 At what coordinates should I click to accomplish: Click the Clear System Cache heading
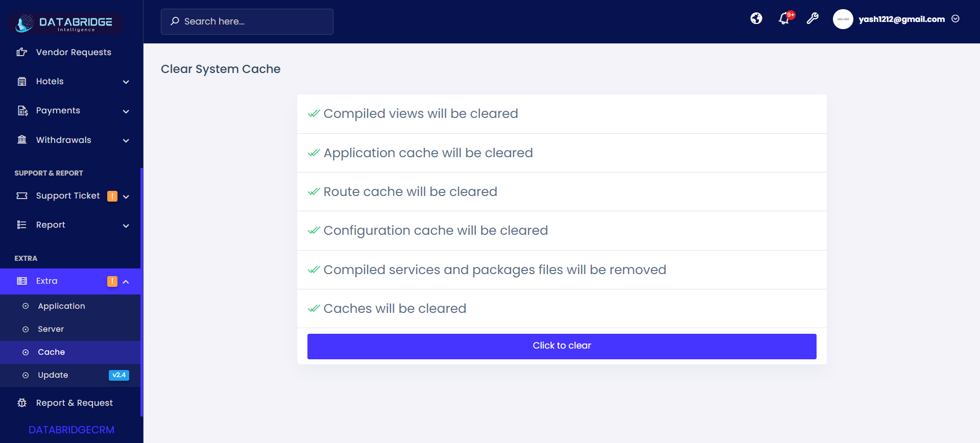click(x=221, y=69)
